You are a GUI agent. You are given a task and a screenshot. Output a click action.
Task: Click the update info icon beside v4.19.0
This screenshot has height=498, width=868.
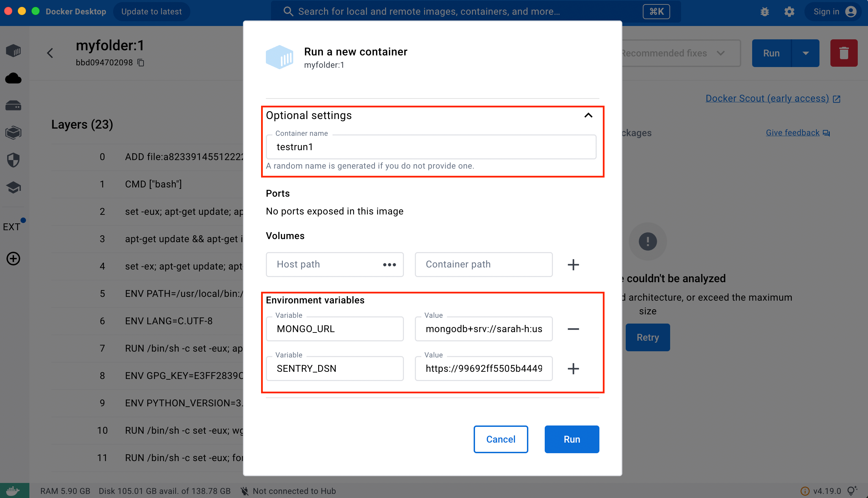(x=805, y=491)
